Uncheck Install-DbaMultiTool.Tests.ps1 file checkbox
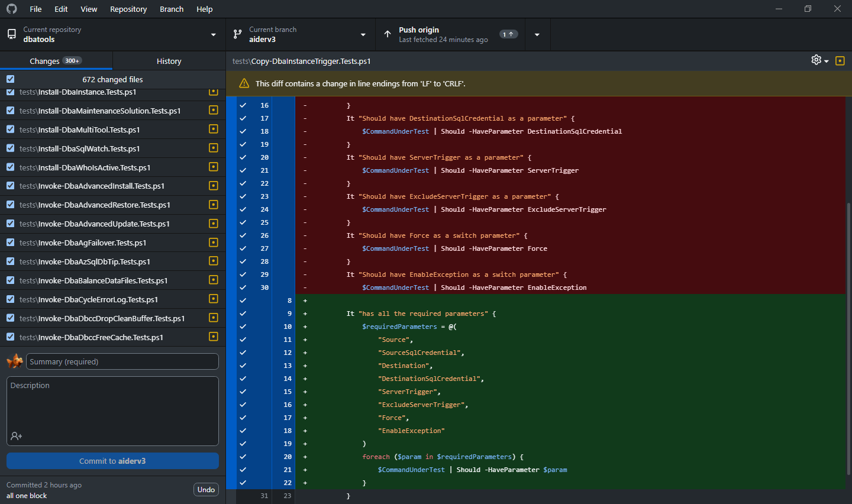Image resolution: width=852 pixels, height=504 pixels. point(11,130)
